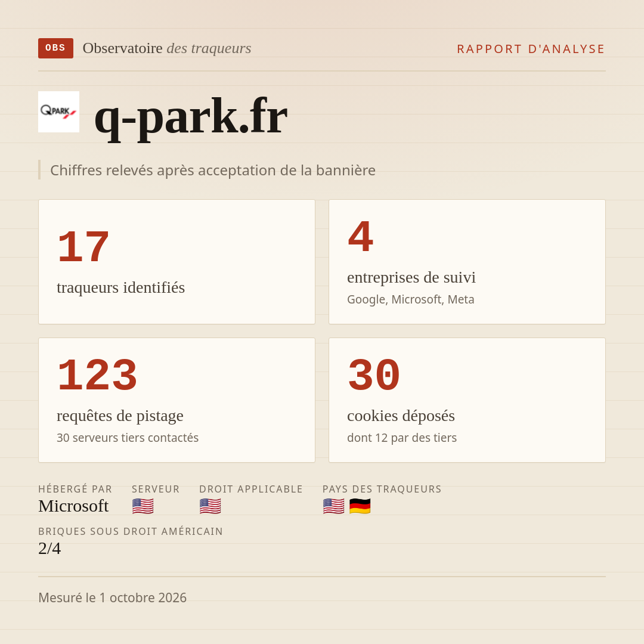Click 'Mesuré le 1 octobre 2026' date

click(x=113, y=597)
